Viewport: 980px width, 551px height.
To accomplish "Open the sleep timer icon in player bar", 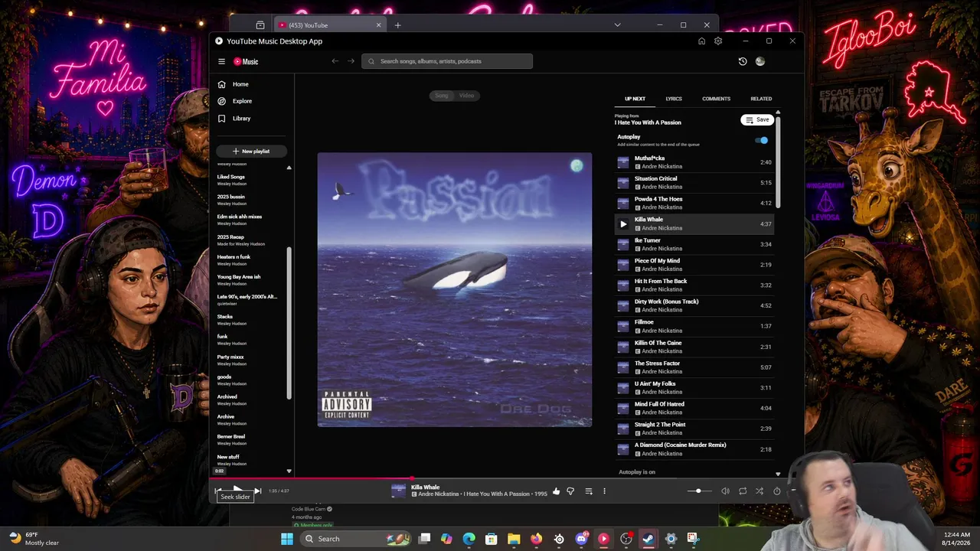I will (x=777, y=491).
